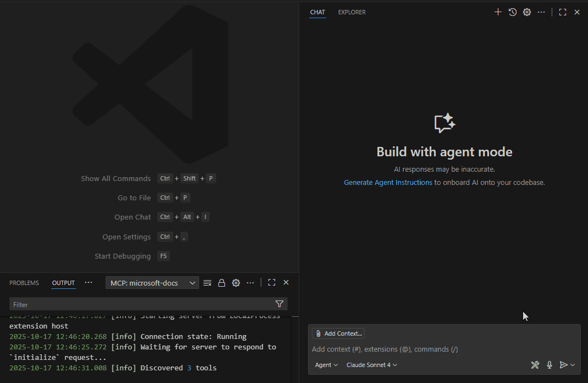Maximize the output panel size

tap(272, 283)
